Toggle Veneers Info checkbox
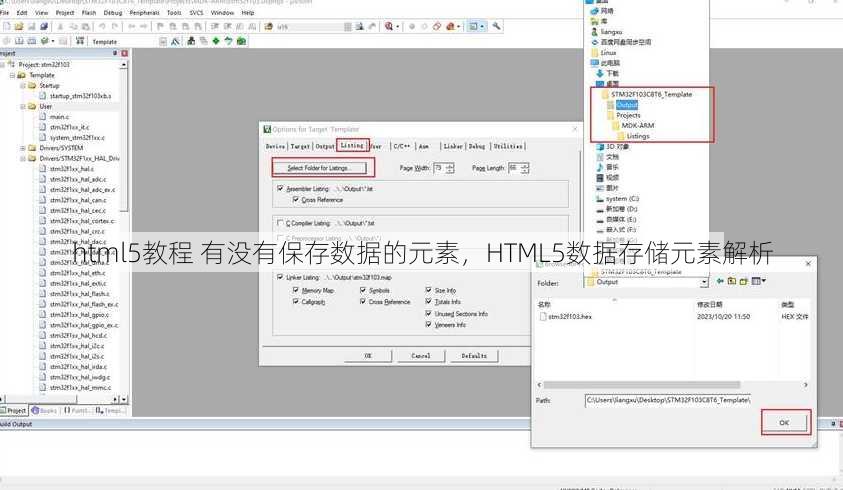Viewport: 843px width, 490px height. coord(428,325)
